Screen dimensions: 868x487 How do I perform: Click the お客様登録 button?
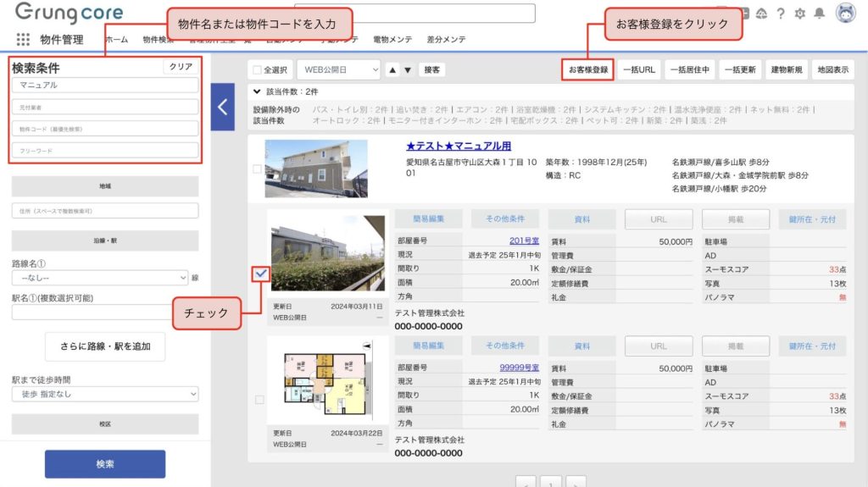click(587, 69)
